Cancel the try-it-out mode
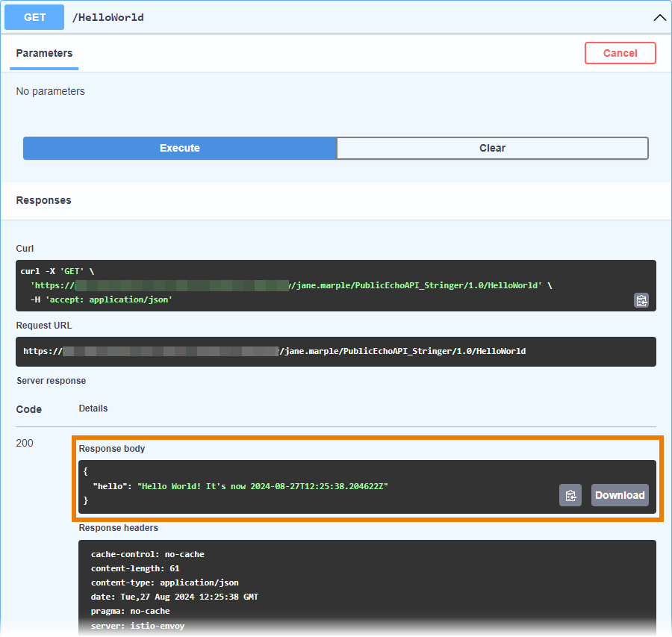This screenshot has width=672, height=637. pos(620,53)
